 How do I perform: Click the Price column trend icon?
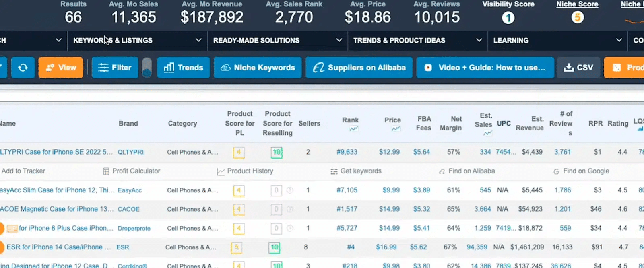[x=396, y=129]
